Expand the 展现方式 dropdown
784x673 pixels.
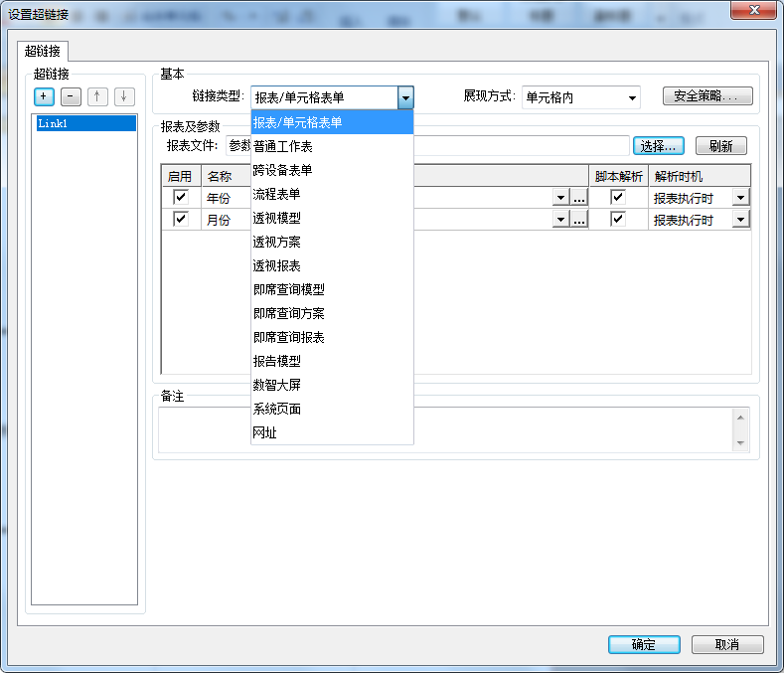point(632,97)
